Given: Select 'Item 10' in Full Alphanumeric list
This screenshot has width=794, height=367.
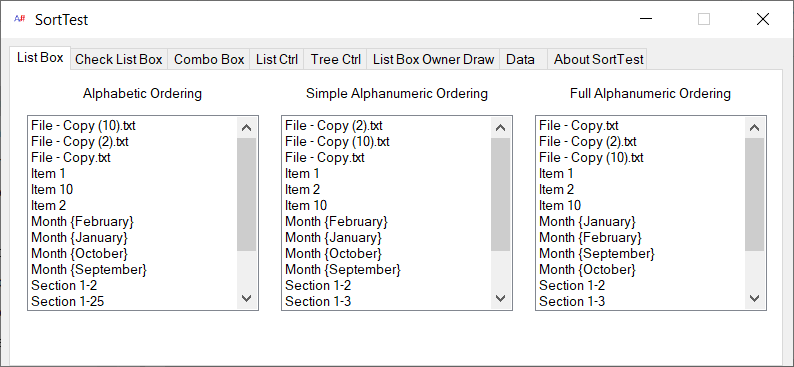Looking at the screenshot, I should 641,206.
